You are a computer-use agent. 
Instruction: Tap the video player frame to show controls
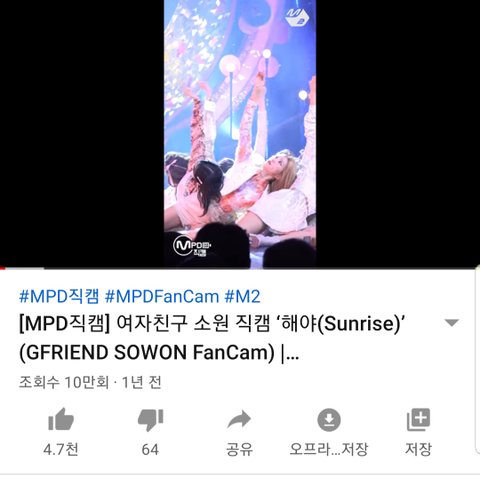240,133
